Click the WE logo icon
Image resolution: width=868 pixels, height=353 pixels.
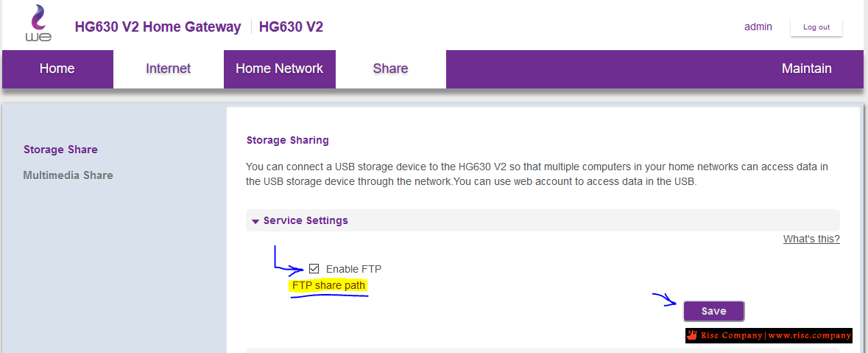pyautogui.click(x=38, y=24)
